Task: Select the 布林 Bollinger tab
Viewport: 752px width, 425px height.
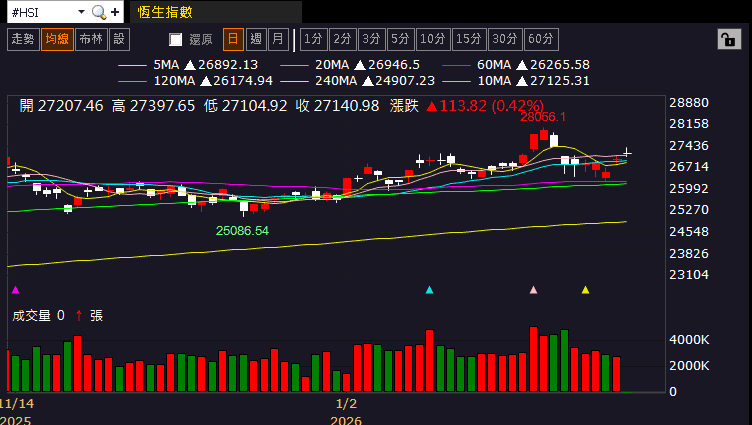Action: click(89, 39)
